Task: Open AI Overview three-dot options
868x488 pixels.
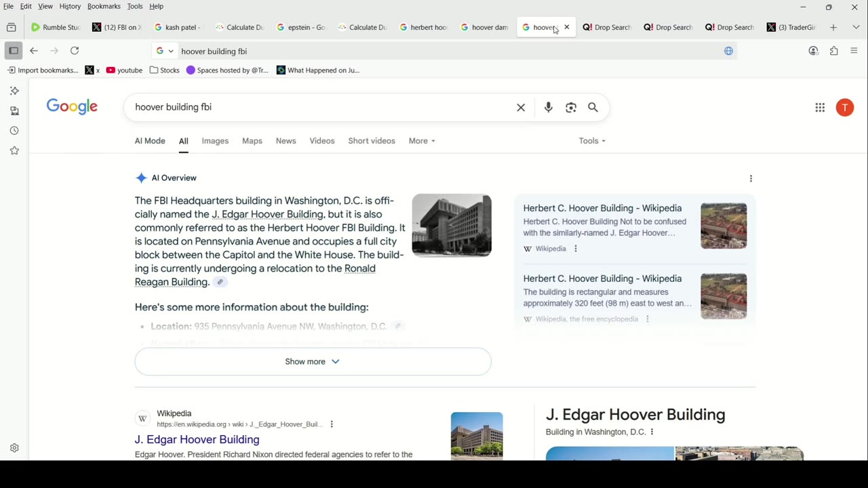Action: coord(751,178)
